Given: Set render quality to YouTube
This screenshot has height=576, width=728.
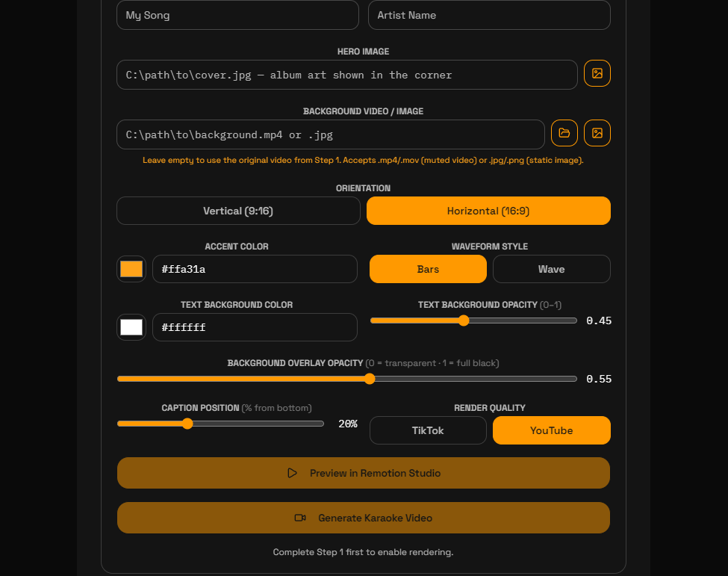Looking at the screenshot, I should tap(552, 430).
